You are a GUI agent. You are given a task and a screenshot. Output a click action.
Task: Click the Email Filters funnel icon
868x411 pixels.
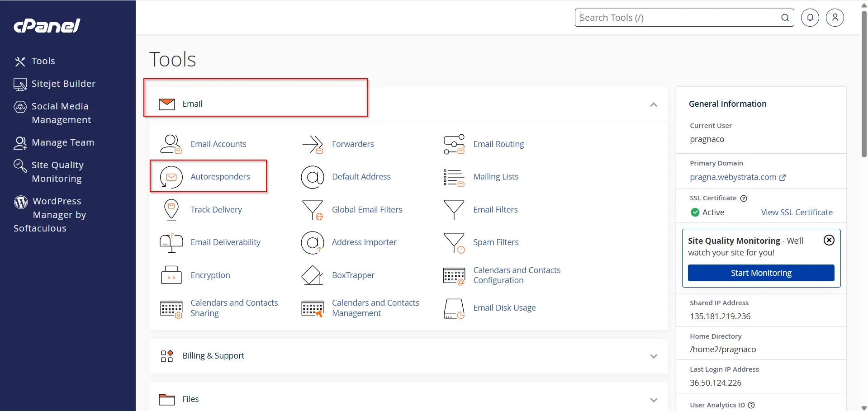click(454, 210)
